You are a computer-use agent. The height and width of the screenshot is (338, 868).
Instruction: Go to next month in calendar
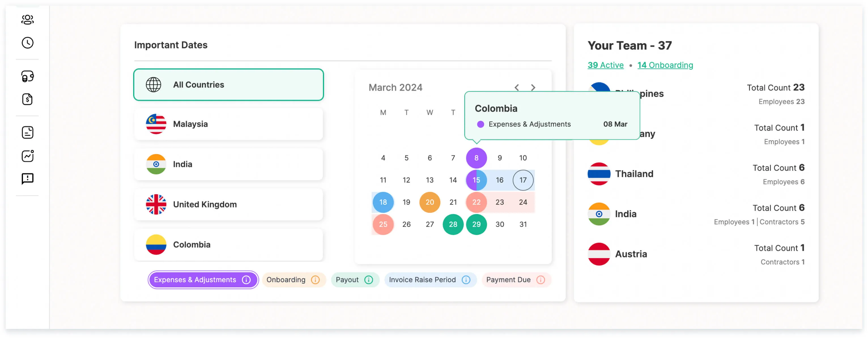pyautogui.click(x=533, y=87)
